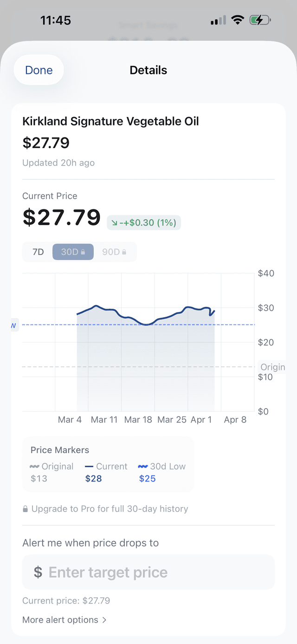The width and height of the screenshot is (297, 644).
Task: Tap the 11:45 clock in the status bar
Action: 56,20
